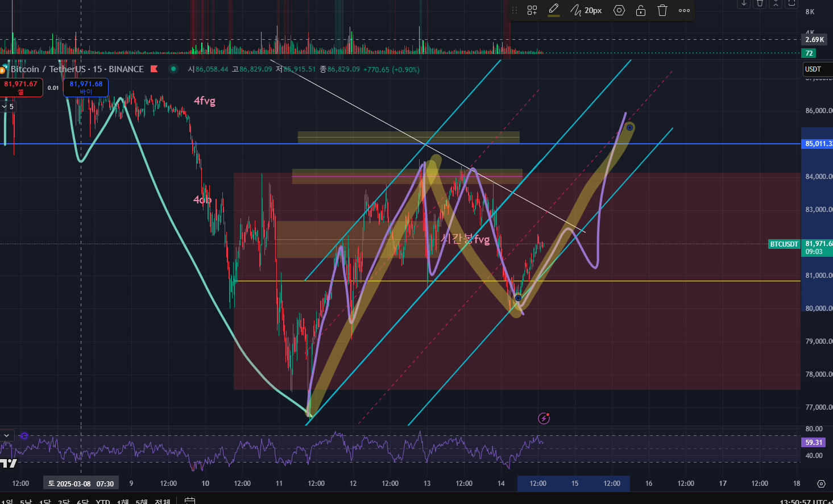
Task: Click the 2025-03-08 07:30 date label
Action: tap(81, 484)
